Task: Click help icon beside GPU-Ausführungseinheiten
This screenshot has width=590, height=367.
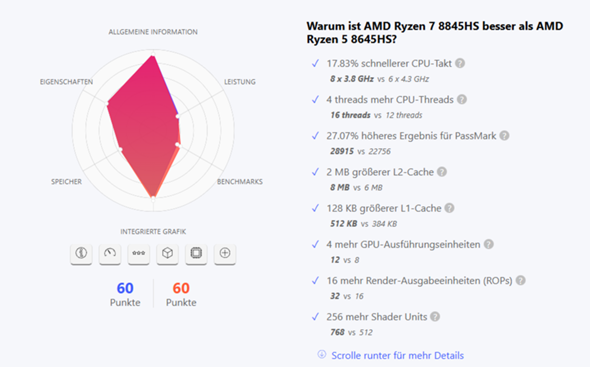Action: coord(488,244)
